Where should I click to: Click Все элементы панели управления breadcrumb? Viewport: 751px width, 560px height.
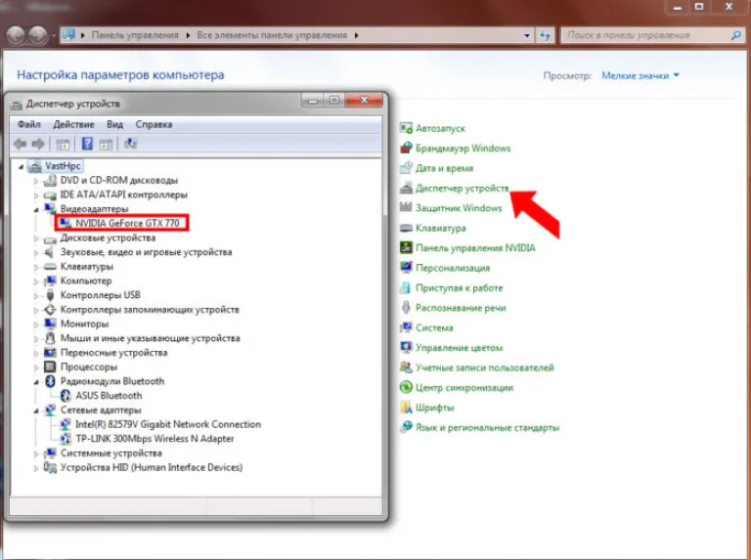coord(272,35)
